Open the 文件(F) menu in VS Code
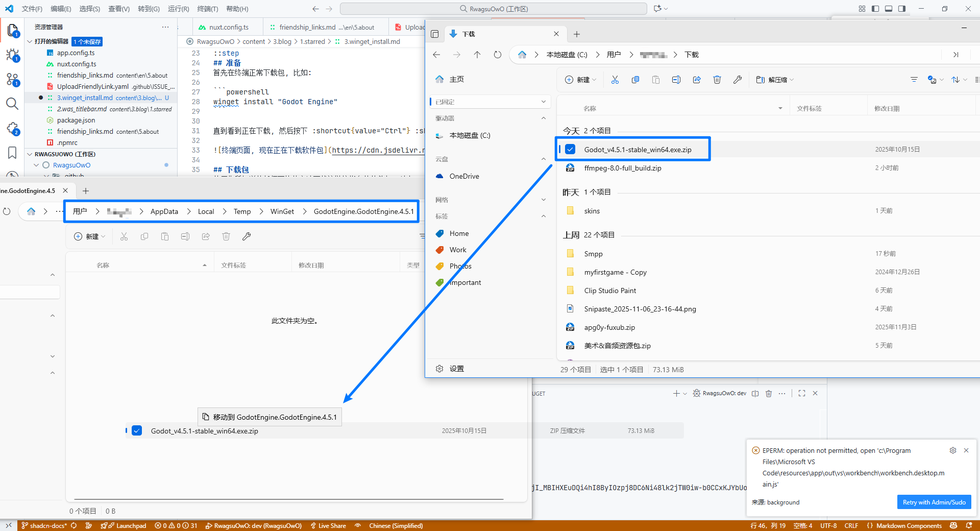The width and height of the screenshot is (980, 531). click(x=32, y=9)
